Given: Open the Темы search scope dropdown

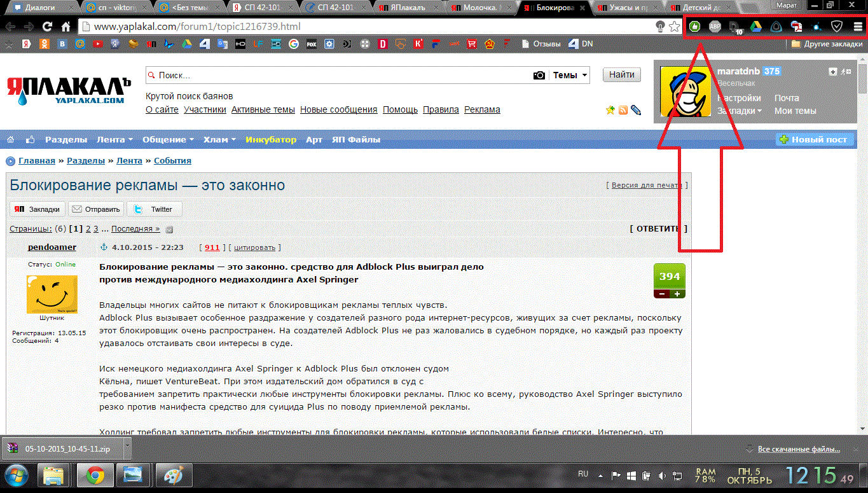Looking at the screenshot, I should coord(570,75).
